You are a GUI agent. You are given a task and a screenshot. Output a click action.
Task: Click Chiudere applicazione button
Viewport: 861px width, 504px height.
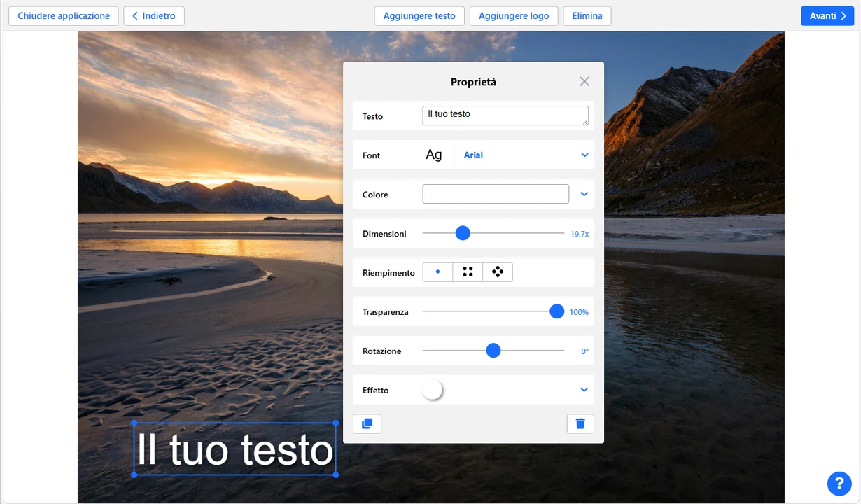(64, 16)
